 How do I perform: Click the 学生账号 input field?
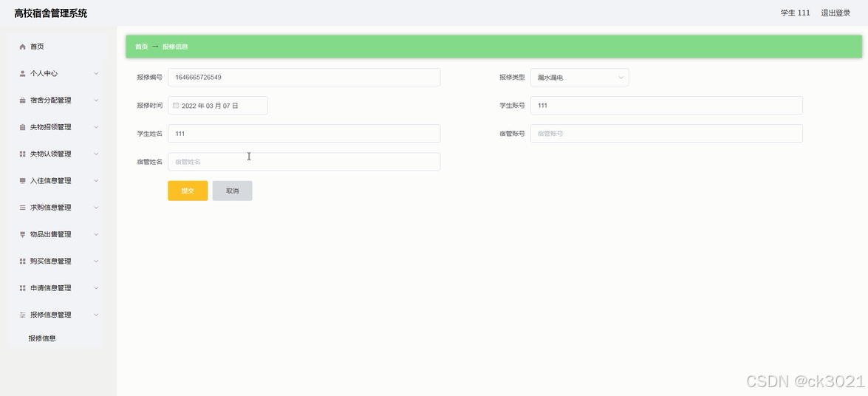click(666, 105)
